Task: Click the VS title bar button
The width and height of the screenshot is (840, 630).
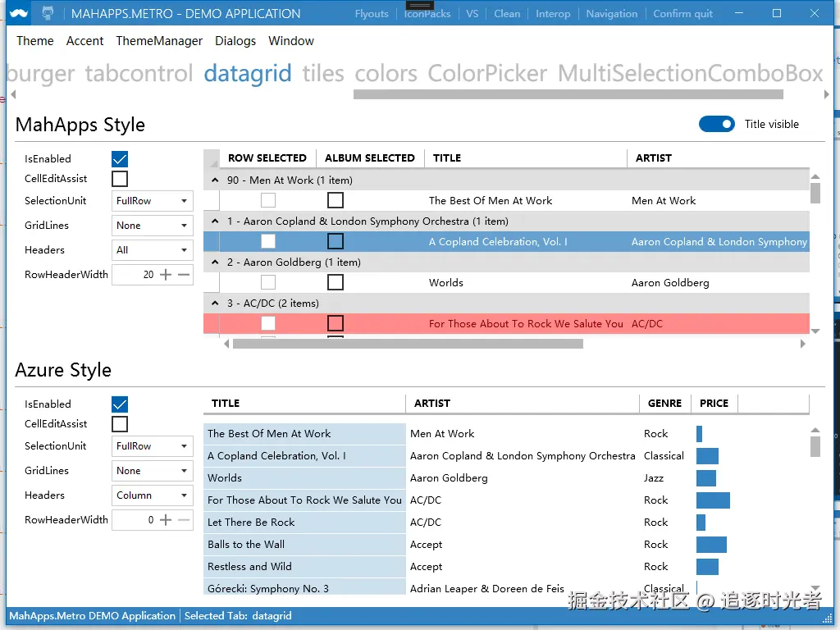Action: [x=472, y=14]
